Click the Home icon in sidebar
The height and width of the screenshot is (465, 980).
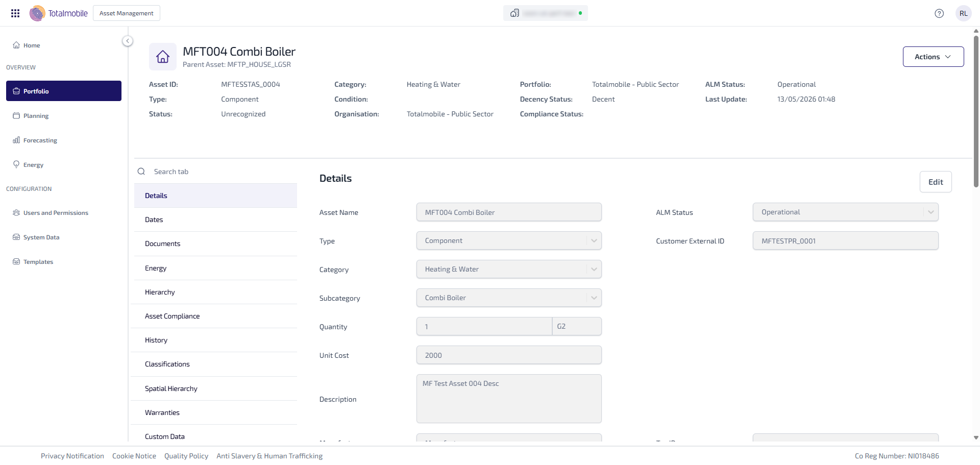point(16,45)
